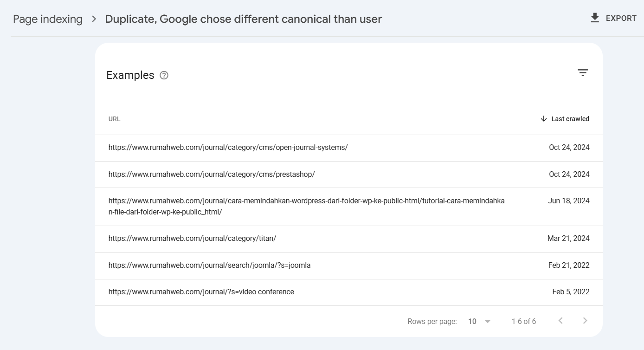Screen dimensions: 644x350
Task: Open Rows per page dropdown
Action: point(479,321)
